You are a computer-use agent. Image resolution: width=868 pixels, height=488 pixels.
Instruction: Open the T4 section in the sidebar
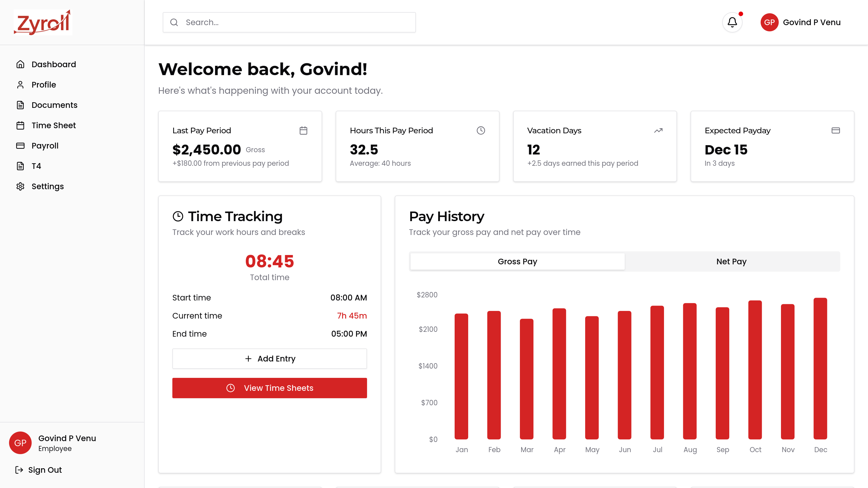click(x=36, y=166)
